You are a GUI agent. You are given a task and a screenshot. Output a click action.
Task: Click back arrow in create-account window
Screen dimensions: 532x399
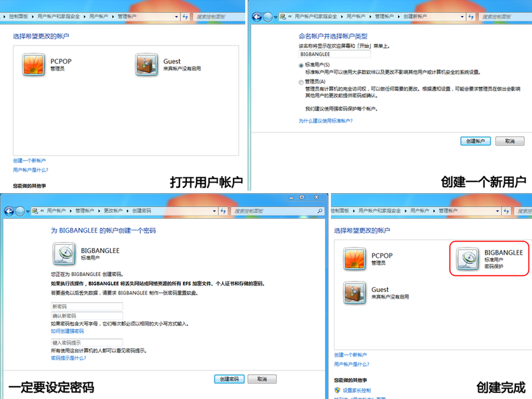point(257,16)
